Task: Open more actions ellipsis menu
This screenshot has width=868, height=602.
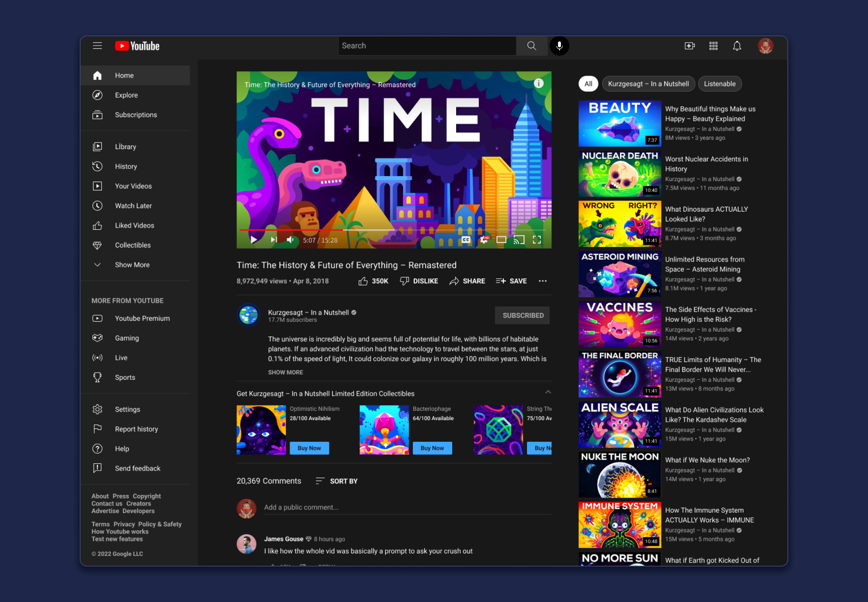Action: tap(542, 281)
